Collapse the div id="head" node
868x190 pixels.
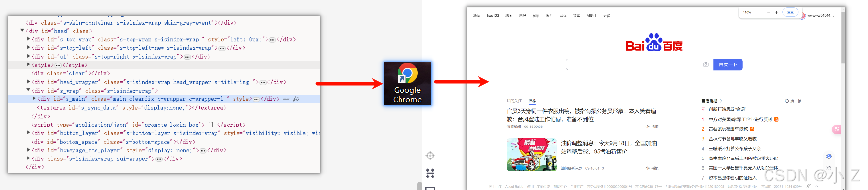pyautogui.click(x=22, y=31)
